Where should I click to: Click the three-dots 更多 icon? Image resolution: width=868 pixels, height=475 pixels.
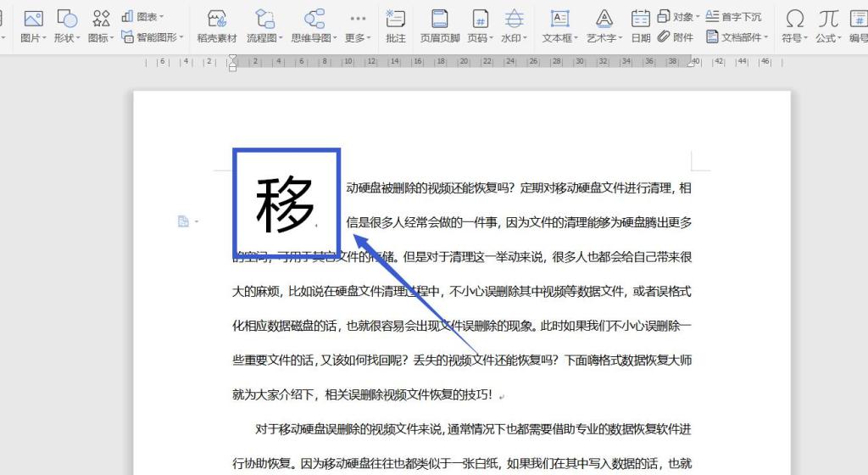click(x=358, y=19)
